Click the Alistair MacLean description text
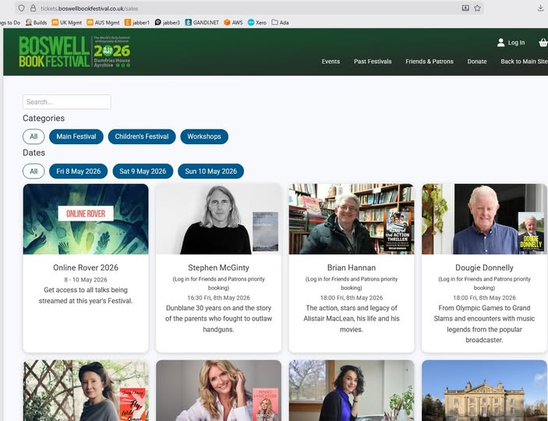The image size is (548, 421). pyautogui.click(x=351, y=319)
